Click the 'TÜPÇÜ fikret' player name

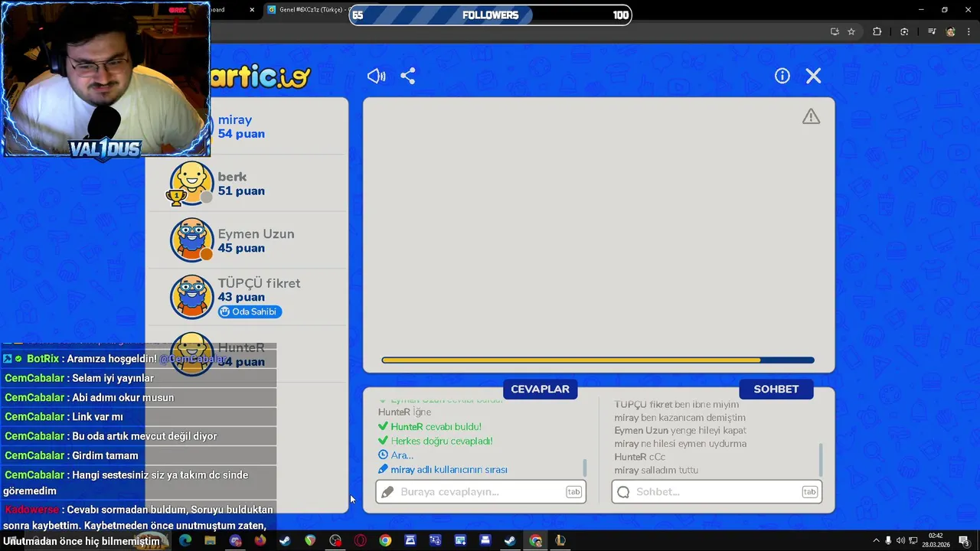[x=259, y=283]
